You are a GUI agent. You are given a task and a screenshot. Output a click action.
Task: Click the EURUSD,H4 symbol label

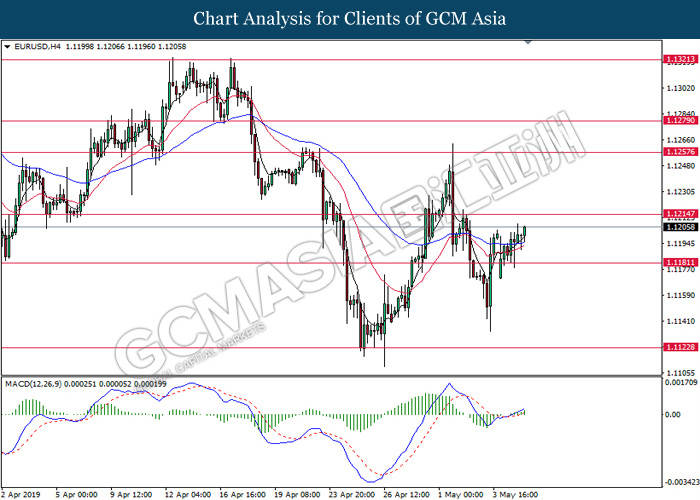click(40, 47)
